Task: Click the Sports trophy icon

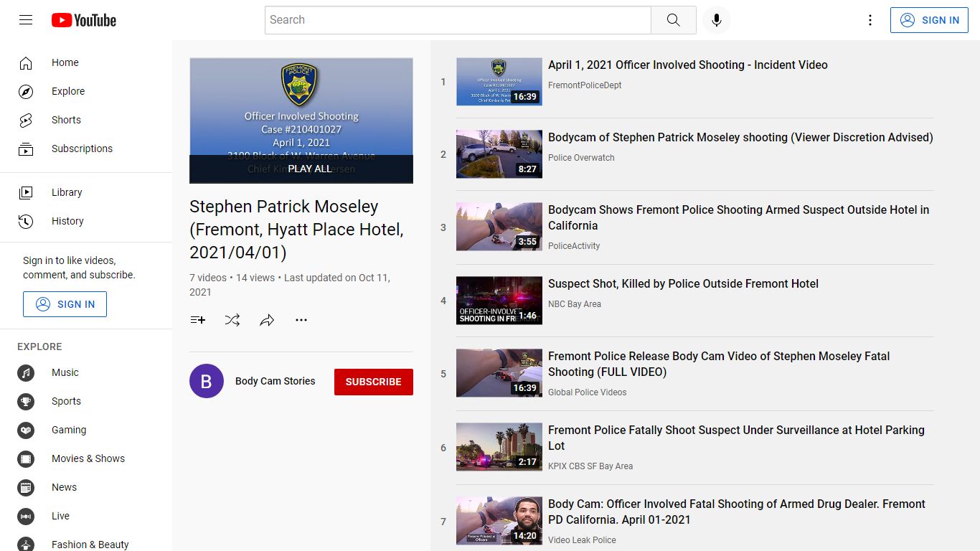Action: pyautogui.click(x=26, y=401)
